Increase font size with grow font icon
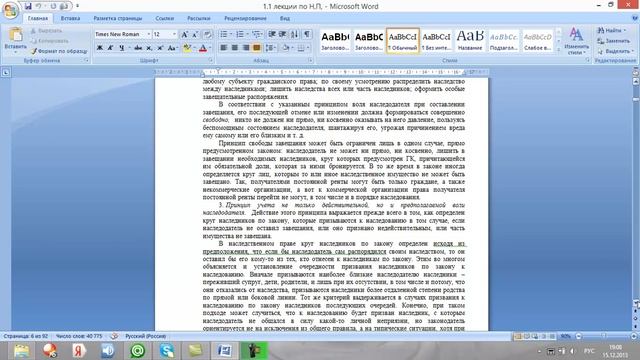640x360 pixels. 184,34
